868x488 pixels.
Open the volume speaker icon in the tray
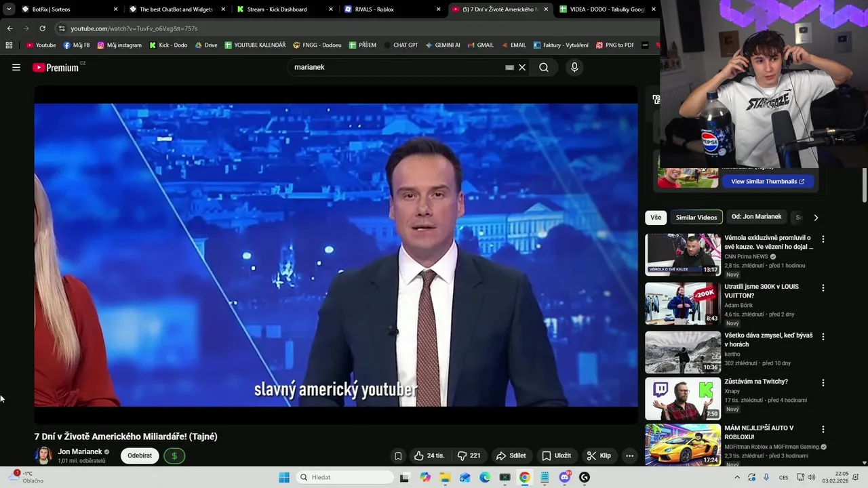[x=810, y=477]
